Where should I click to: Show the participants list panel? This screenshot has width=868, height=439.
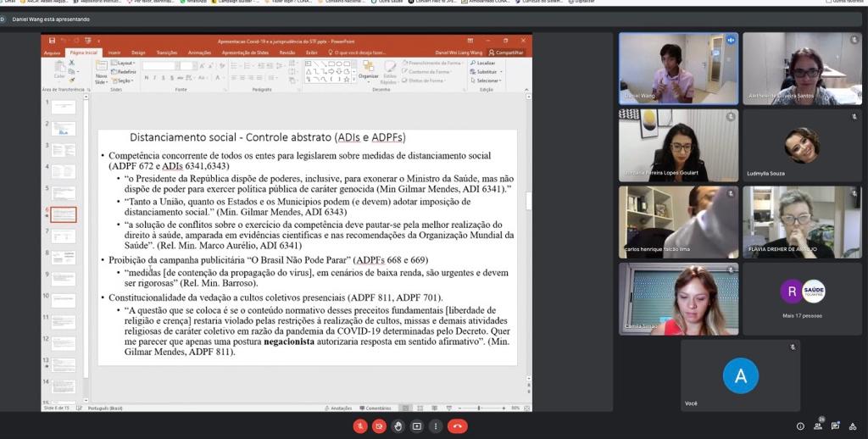point(818,425)
